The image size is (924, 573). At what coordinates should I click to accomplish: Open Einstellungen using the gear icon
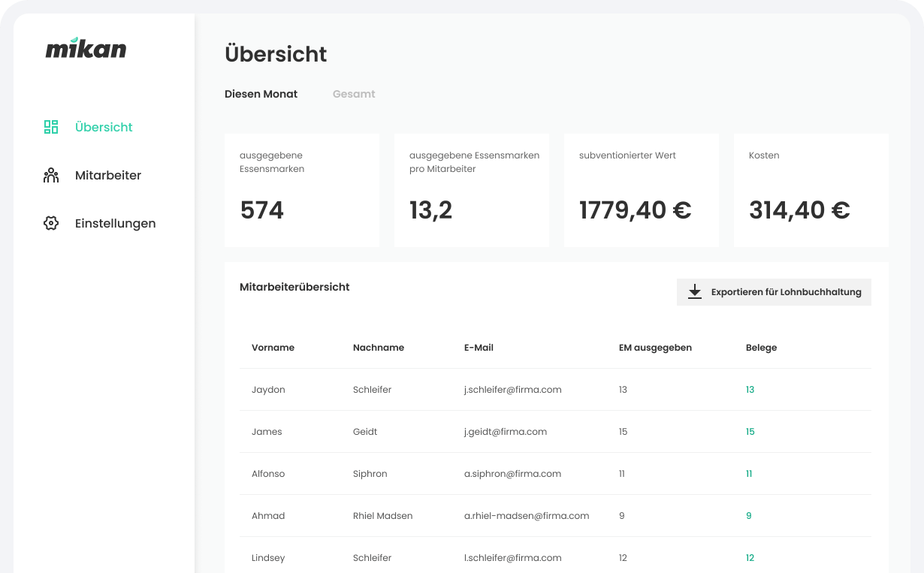[50, 223]
